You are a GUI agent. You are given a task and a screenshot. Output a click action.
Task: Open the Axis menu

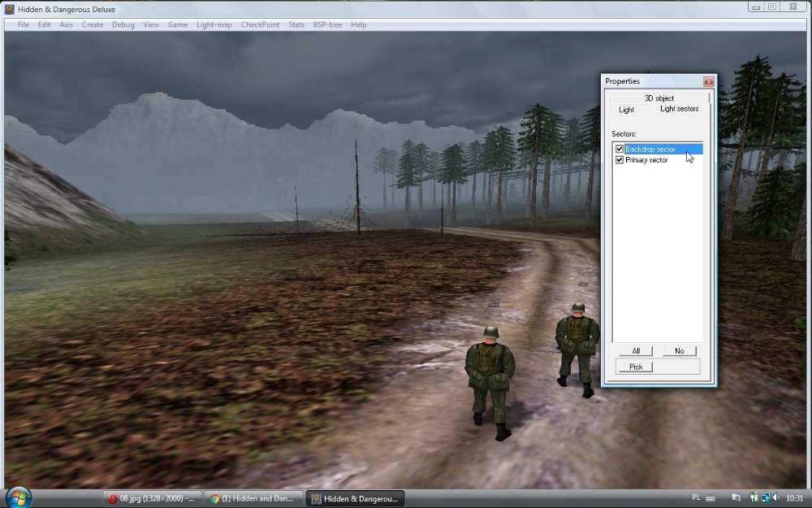(67, 25)
